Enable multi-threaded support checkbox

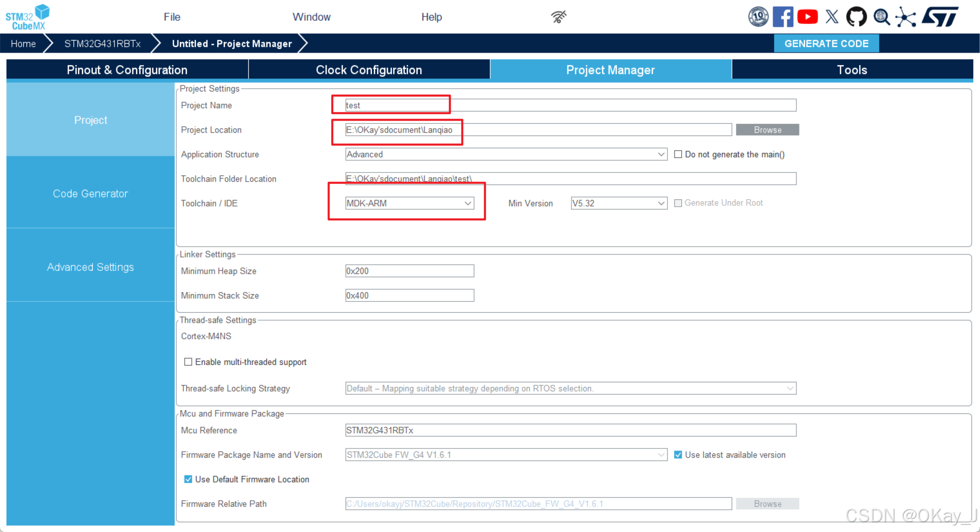pos(188,362)
